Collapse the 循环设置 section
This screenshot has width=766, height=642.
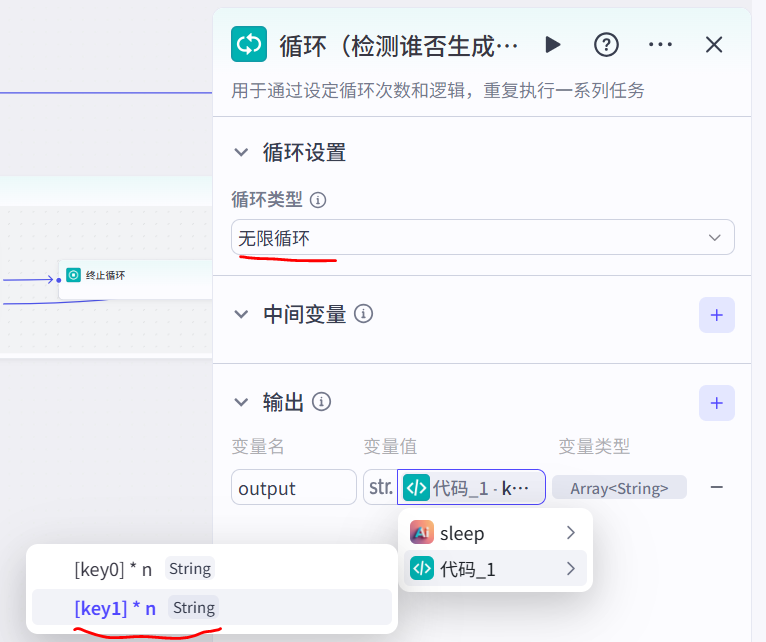[241, 152]
